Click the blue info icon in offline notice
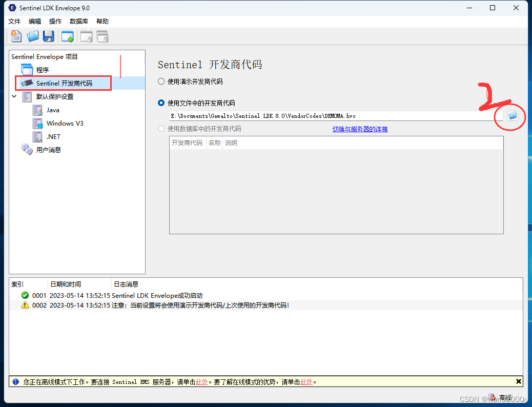532x407 pixels. 15,381
